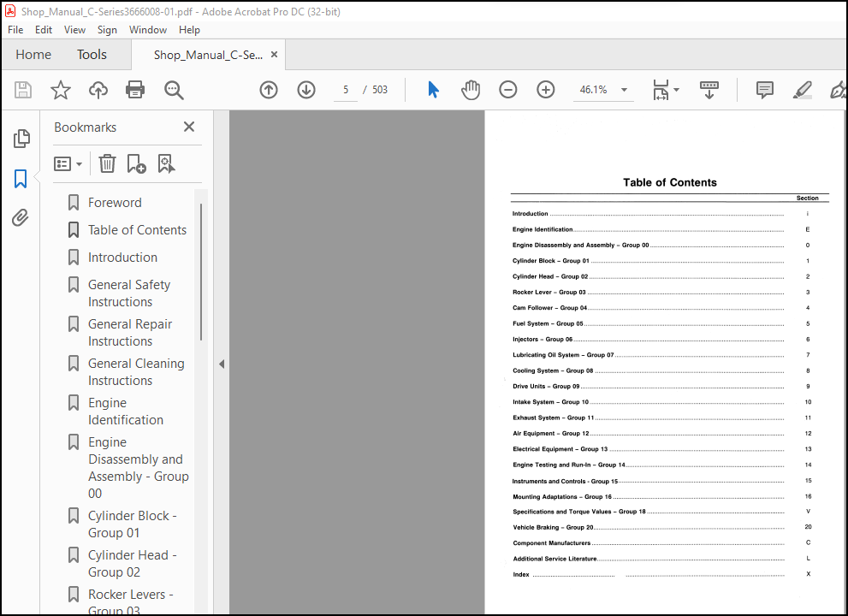
Task: Click the scrolling mode keyboard-arrow icon
Action: pos(709,90)
